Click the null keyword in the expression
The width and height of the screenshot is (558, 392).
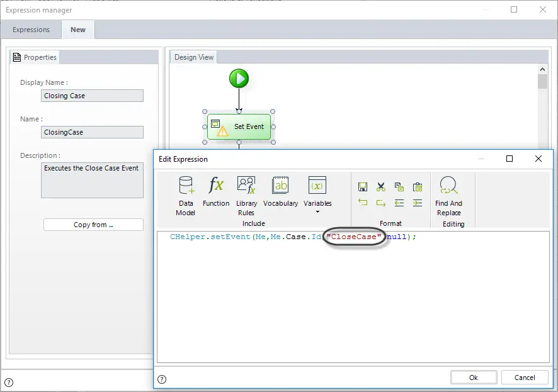[396, 237]
